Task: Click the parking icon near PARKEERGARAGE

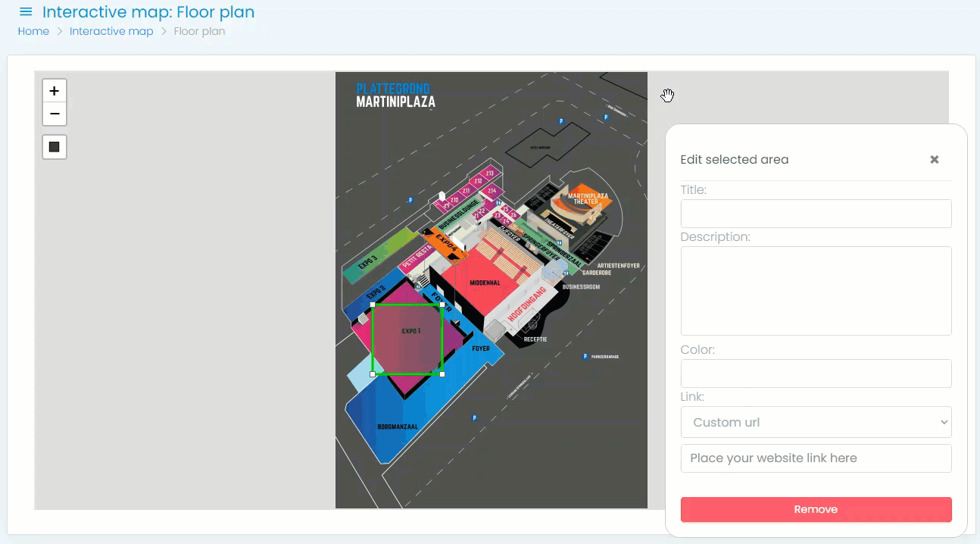Action: 585,356
